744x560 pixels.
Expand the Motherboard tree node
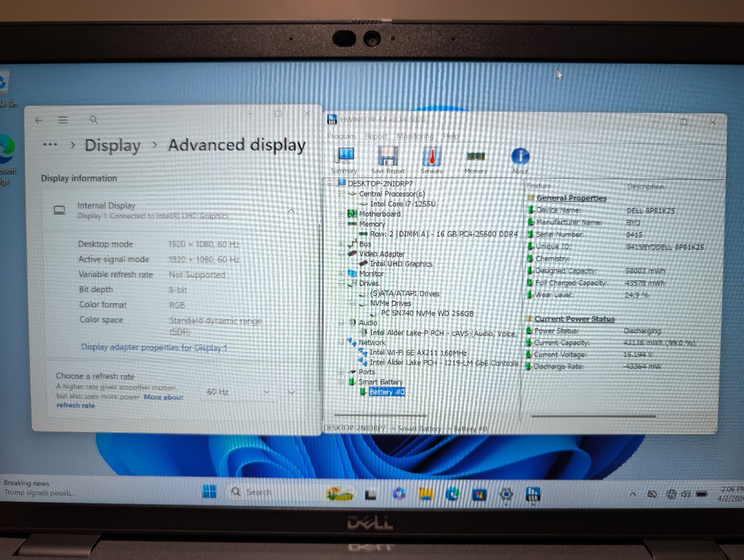click(x=341, y=214)
